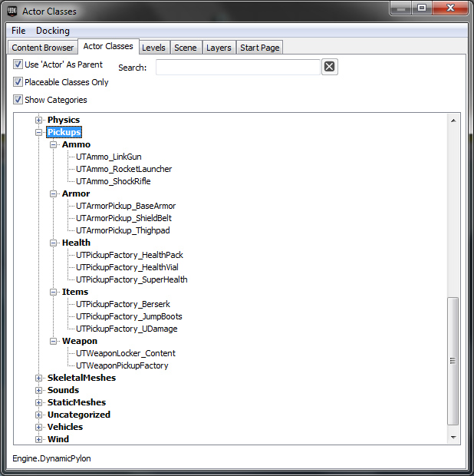This screenshot has width=474, height=476.
Task: Expand the Sounds category
Action: (38, 390)
